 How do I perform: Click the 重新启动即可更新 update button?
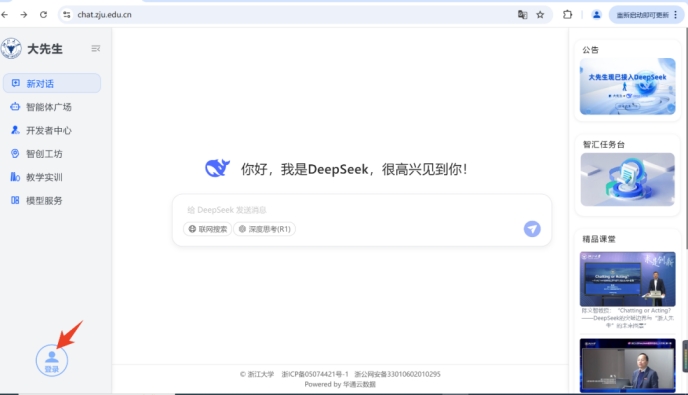tap(642, 15)
